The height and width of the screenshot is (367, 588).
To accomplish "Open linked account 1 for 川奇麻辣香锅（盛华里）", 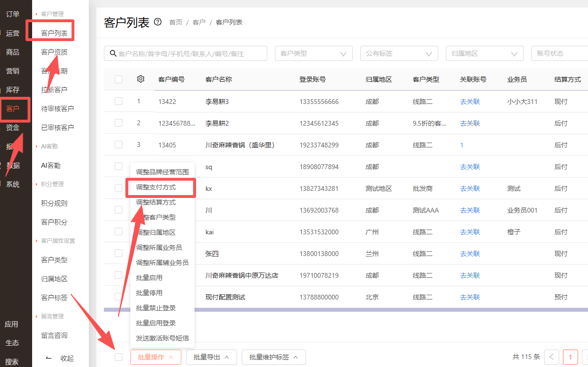I will 462,145.
